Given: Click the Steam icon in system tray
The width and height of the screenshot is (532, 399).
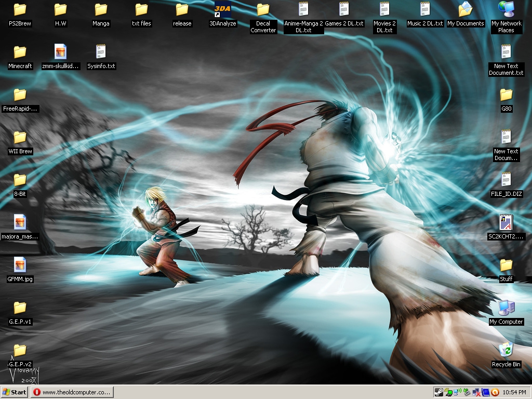Looking at the screenshot, I should pyautogui.click(x=439, y=392).
